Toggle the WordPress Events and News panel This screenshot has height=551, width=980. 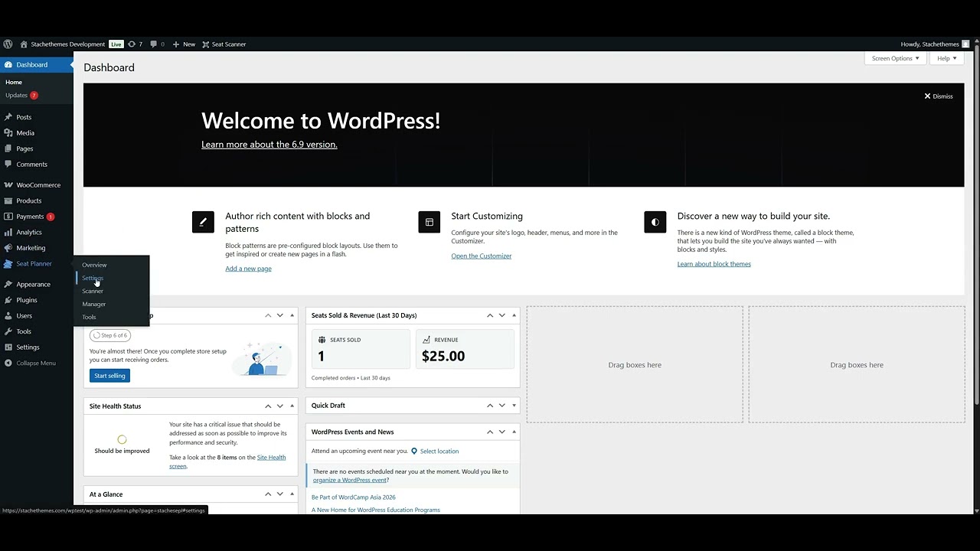click(514, 432)
